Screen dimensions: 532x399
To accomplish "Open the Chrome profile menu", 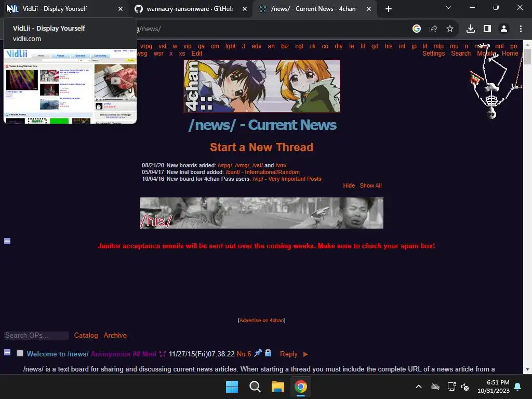I will coord(504,29).
